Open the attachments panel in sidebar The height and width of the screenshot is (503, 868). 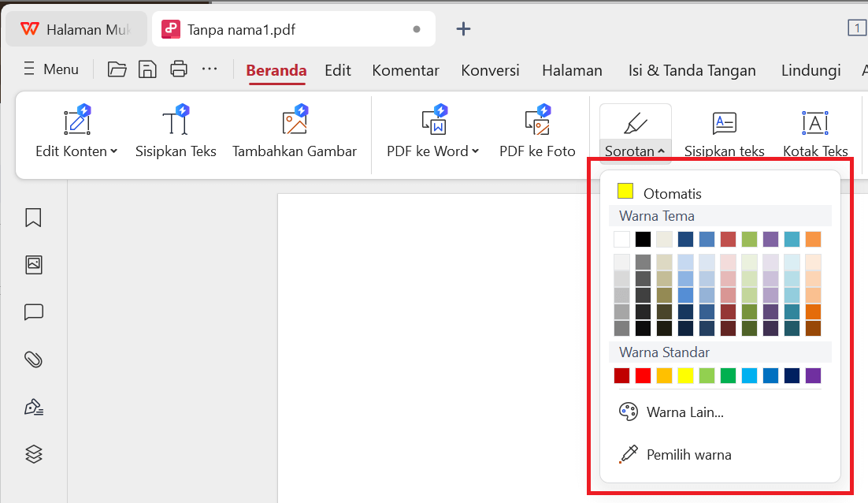[x=33, y=360]
